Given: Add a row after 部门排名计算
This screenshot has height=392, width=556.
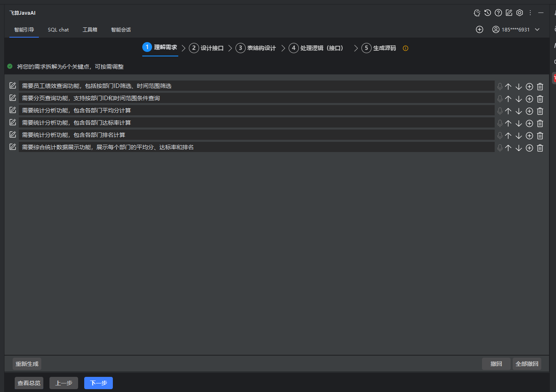Looking at the screenshot, I should (x=529, y=136).
